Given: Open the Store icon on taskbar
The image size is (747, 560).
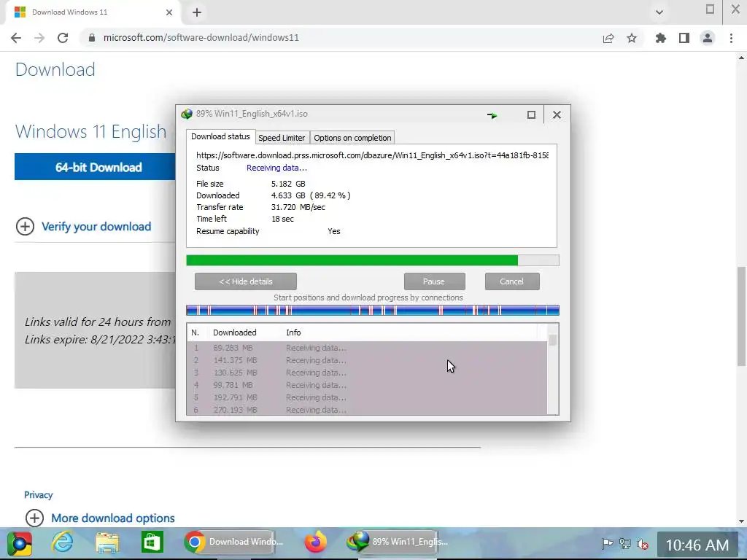Looking at the screenshot, I should click(152, 542).
